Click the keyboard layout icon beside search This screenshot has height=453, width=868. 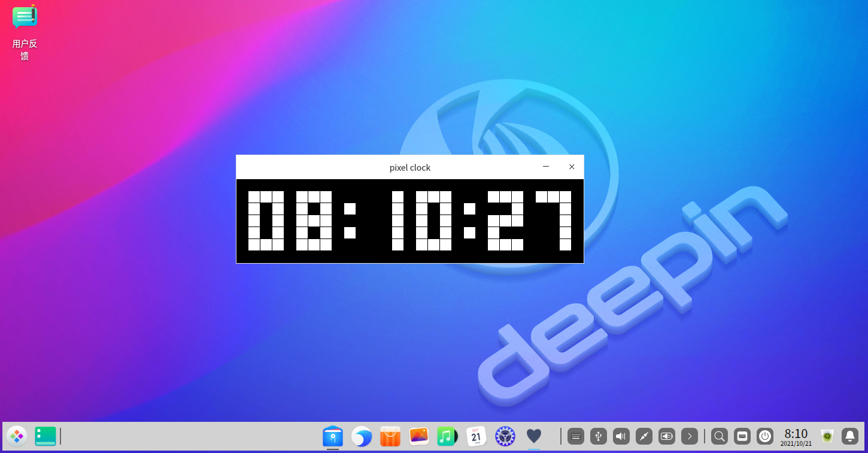click(x=742, y=436)
